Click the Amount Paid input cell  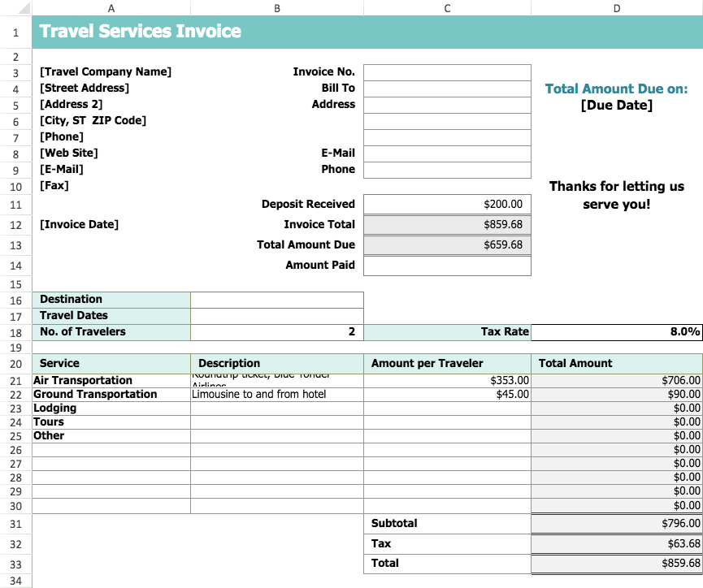tap(448, 266)
